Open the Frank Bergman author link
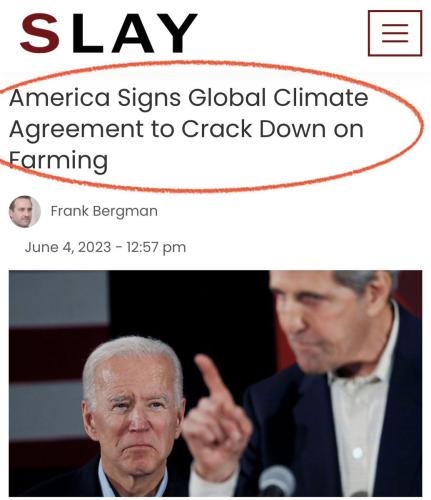The image size is (431, 500). [104, 211]
